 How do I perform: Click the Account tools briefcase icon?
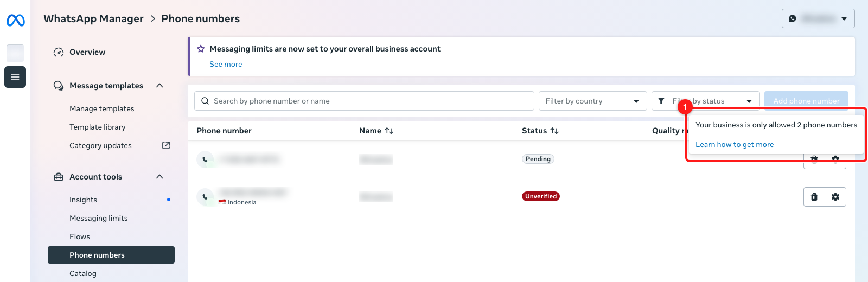tap(59, 177)
